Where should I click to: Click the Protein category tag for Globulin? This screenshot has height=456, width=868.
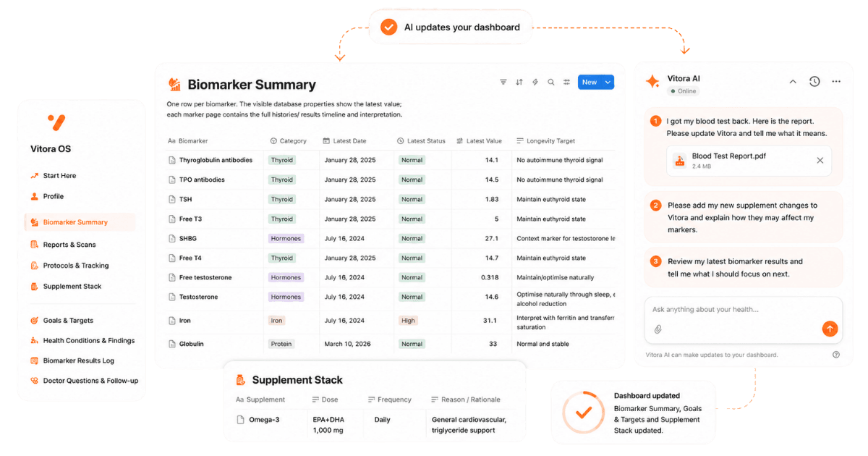pos(281,344)
